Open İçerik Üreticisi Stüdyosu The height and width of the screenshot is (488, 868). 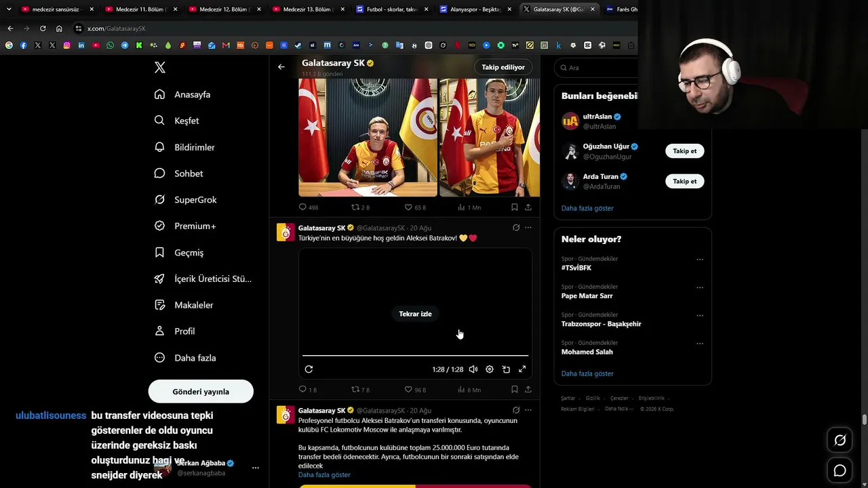click(203, 279)
